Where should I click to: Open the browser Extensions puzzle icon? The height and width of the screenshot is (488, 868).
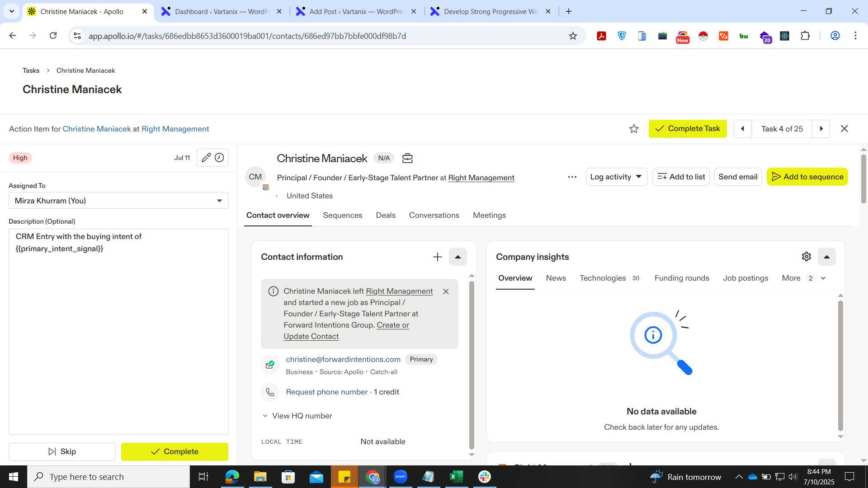tap(805, 36)
